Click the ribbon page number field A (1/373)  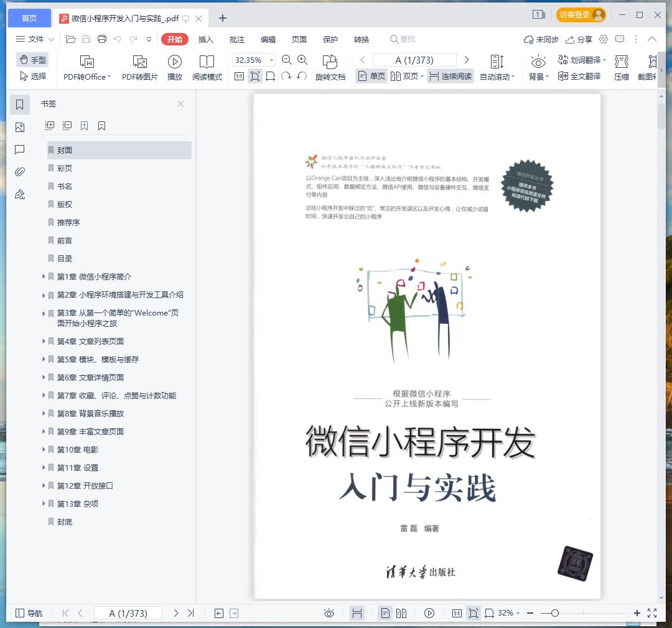click(x=414, y=60)
